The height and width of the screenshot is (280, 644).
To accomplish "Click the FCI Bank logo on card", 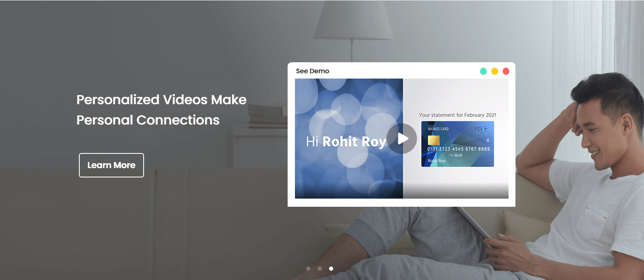I will [x=481, y=130].
